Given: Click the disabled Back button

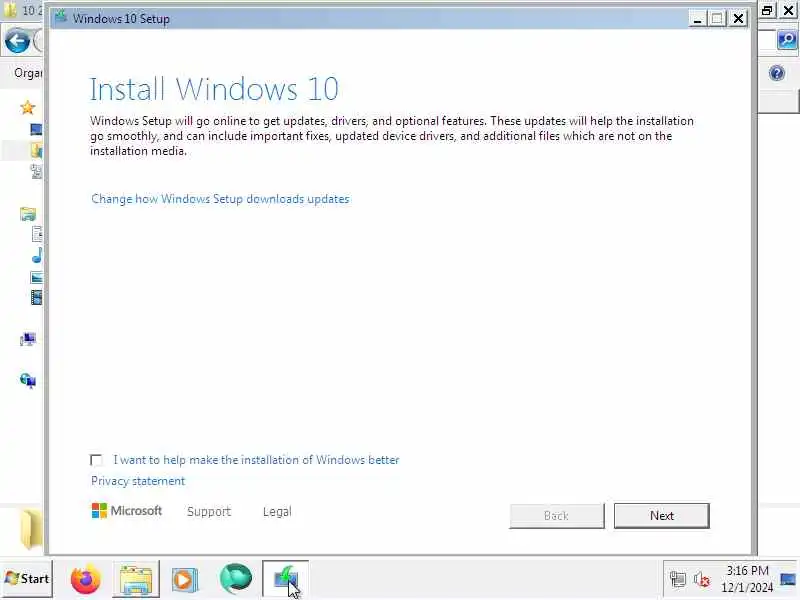Looking at the screenshot, I should 556,516.
